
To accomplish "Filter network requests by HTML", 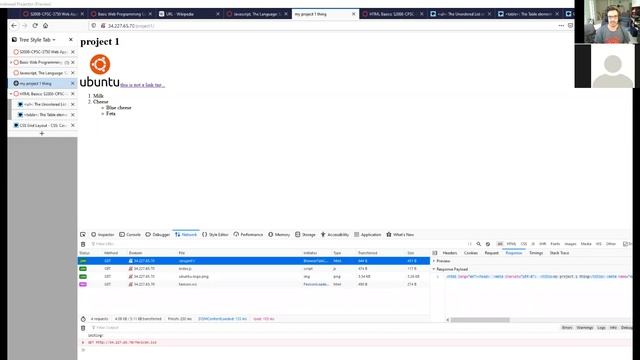I will click(511, 244).
